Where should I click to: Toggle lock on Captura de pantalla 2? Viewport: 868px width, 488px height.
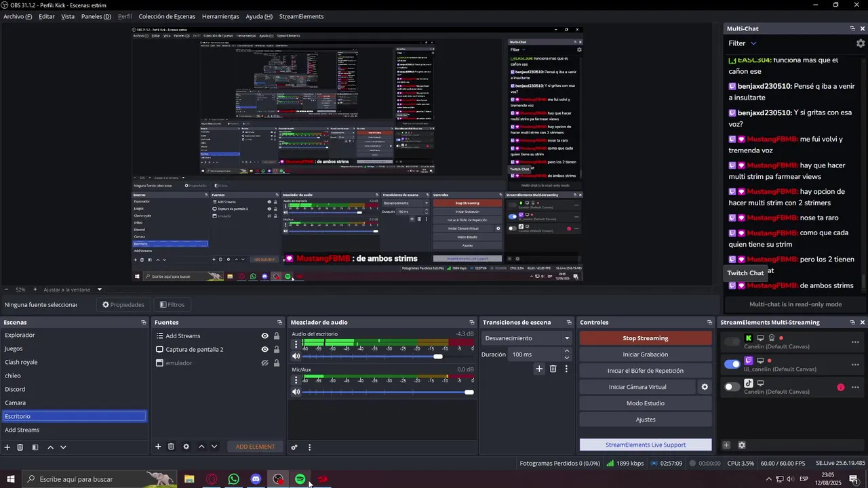277,350
